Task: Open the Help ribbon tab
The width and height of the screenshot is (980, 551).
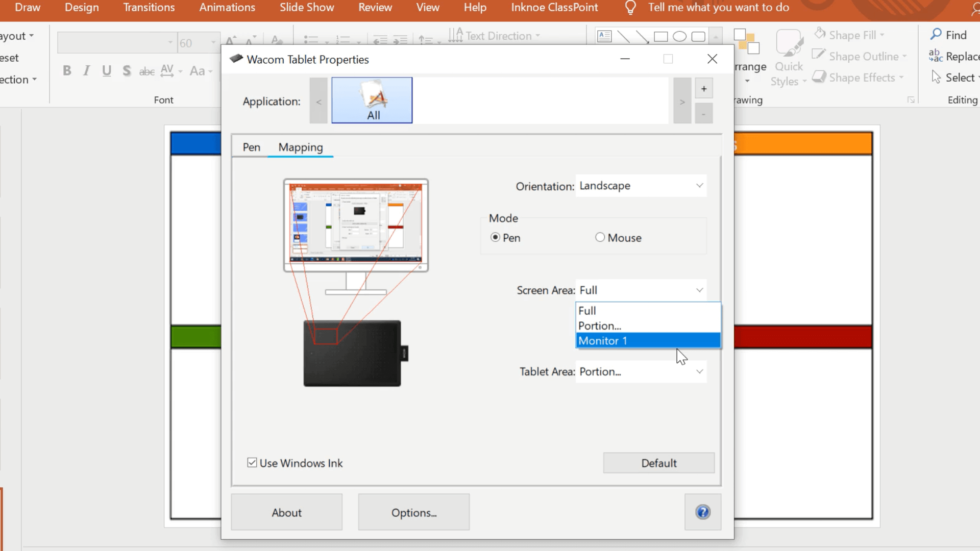Action: [475, 8]
